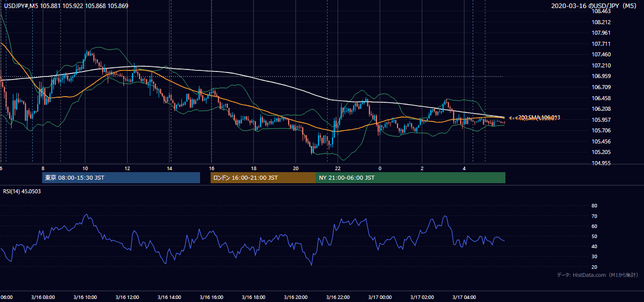Click hour 22 on the price chart time axis
Screen dimensions: 644x302
pyautogui.click(x=338, y=169)
